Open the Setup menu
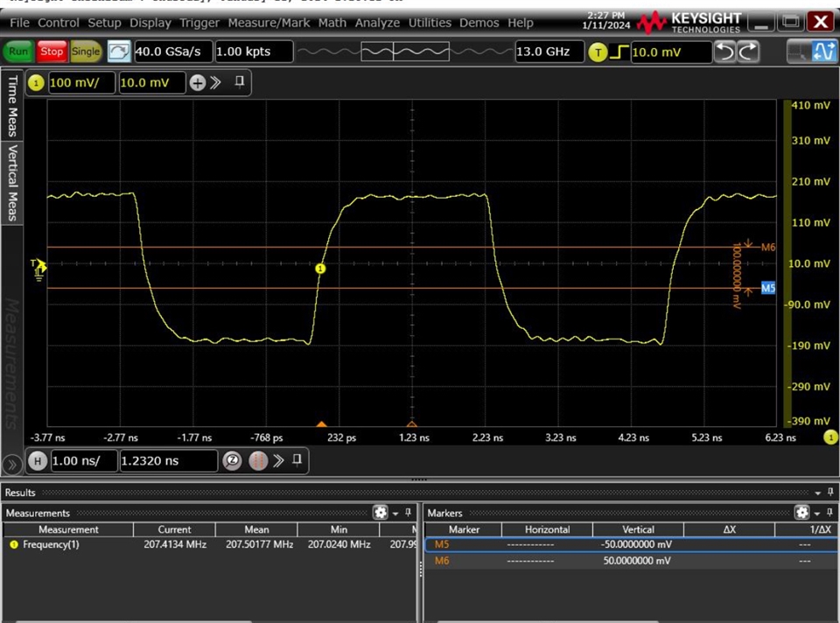The image size is (840, 623). pos(104,23)
